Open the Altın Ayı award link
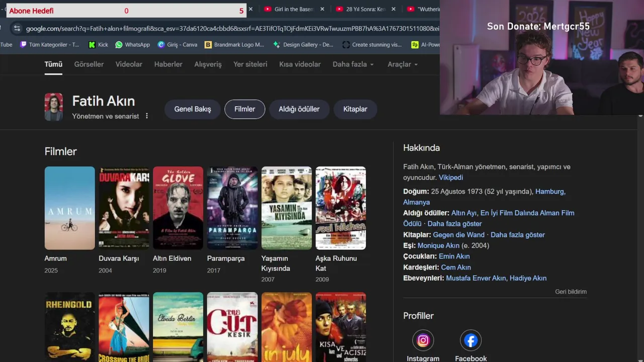644x362 pixels. point(464,213)
